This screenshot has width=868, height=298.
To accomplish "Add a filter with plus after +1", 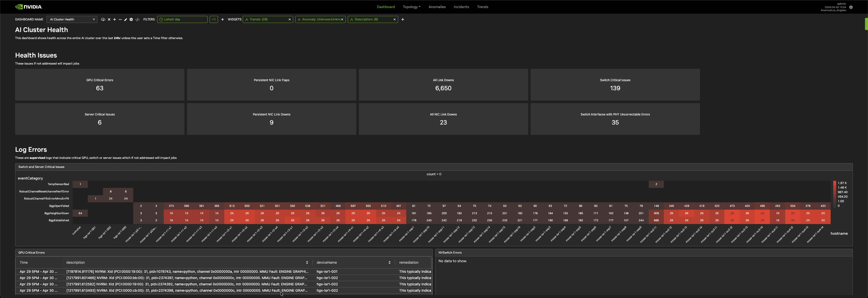I will pos(222,19).
